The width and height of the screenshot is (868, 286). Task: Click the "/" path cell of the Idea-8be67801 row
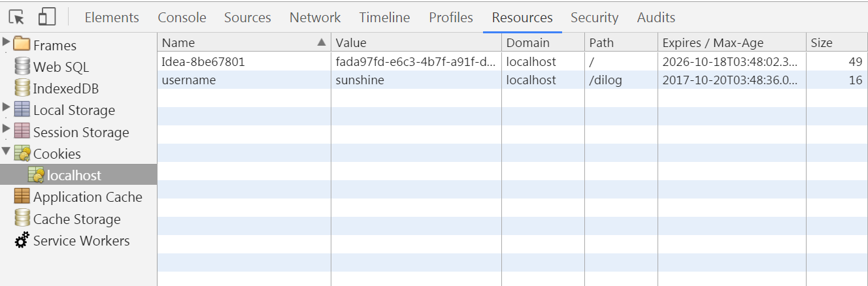621,61
